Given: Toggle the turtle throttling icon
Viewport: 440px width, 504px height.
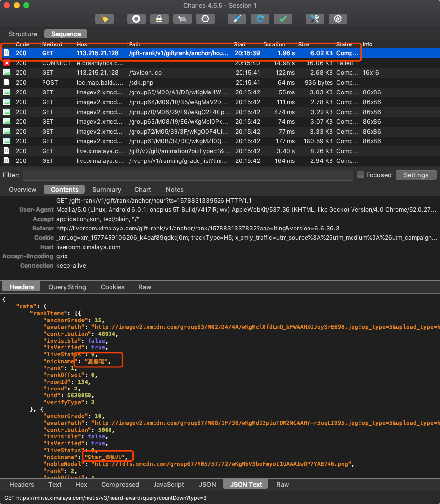Looking at the screenshot, I should (x=182, y=19).
